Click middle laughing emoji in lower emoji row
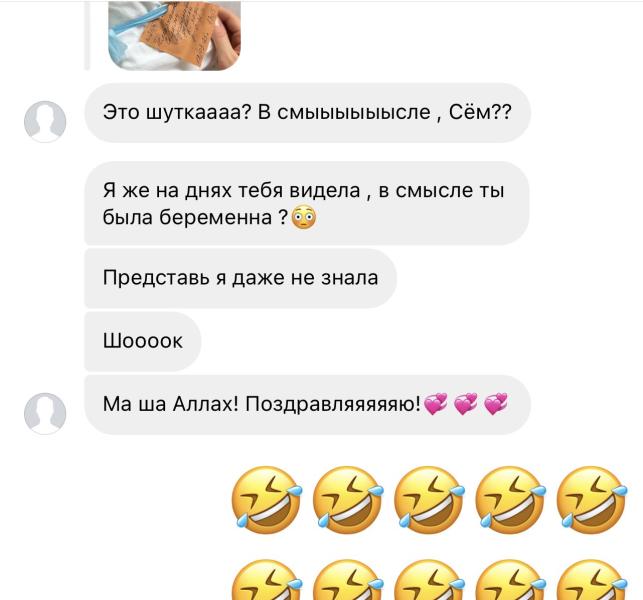This screenshot has height=600, width=643. pyautogui.click(x=429, y=579)
